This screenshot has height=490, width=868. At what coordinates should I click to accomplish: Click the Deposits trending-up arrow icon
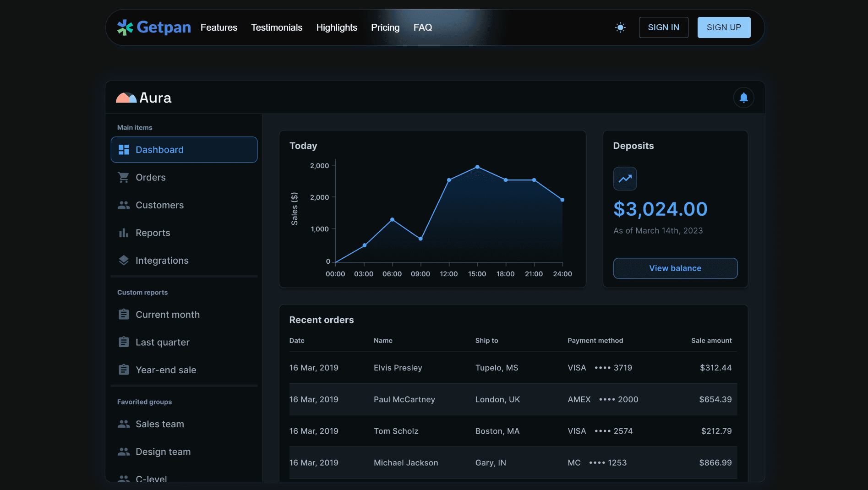[625, 179]
